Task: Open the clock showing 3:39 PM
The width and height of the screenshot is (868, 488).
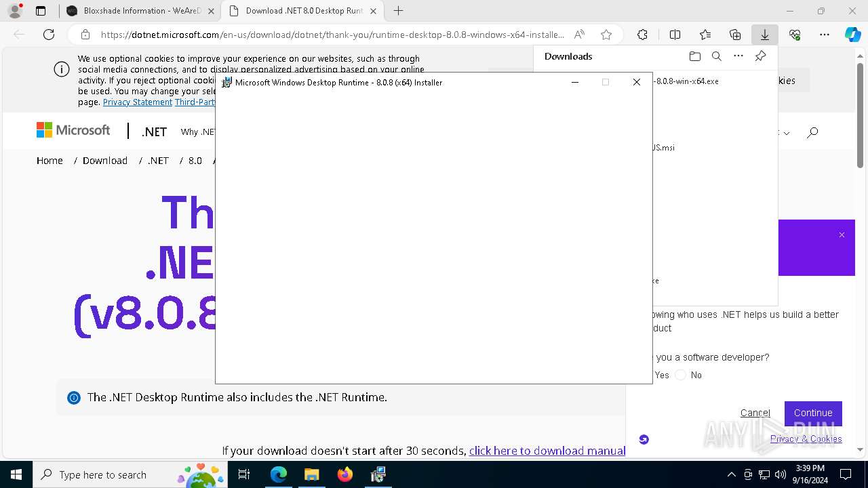Action: [810, 474]
